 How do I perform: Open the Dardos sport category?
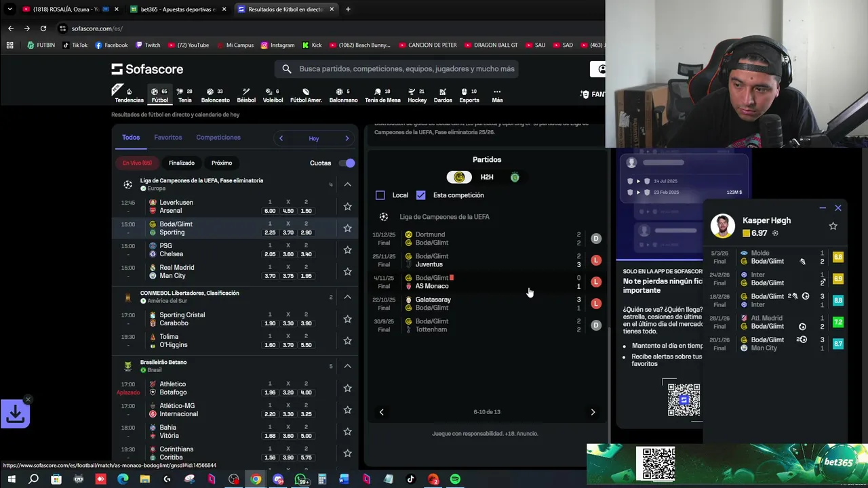443,96
